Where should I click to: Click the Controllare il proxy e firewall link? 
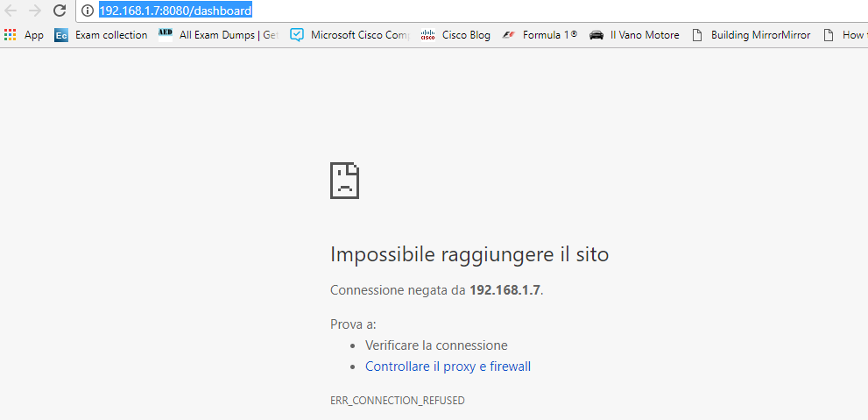tap(448, 367)
